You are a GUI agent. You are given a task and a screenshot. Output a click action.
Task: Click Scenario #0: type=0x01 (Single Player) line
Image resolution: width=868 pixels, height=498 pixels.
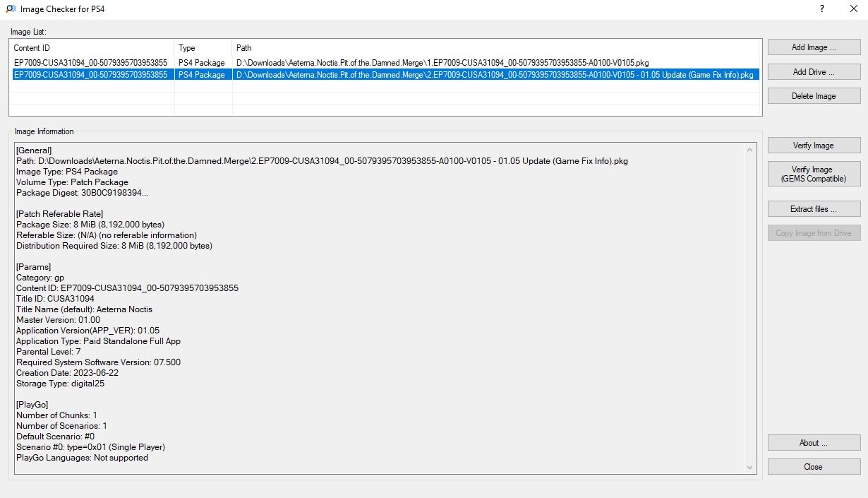[91, 447]
